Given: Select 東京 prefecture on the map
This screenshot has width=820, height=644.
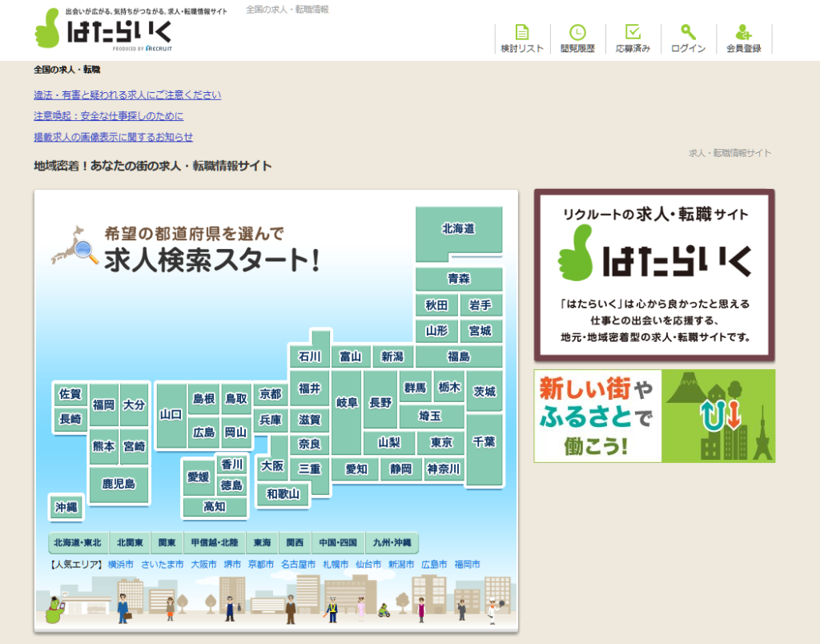Looking at the screenshot, I should [441, 442].
